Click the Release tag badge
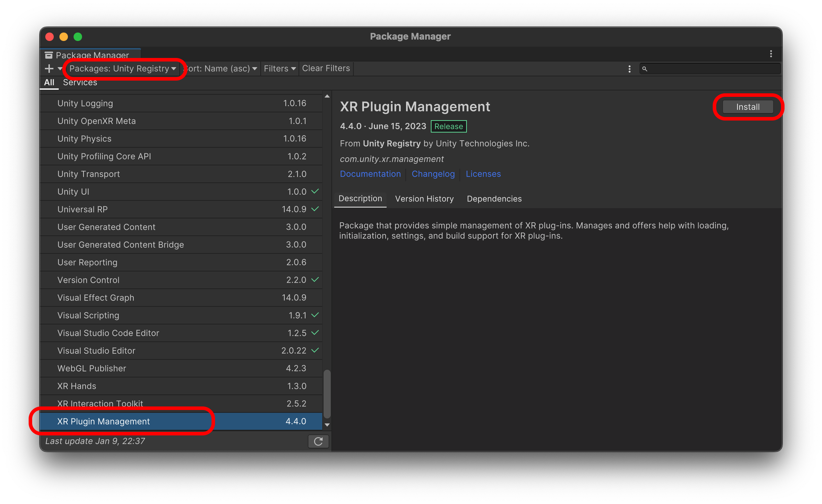Viewport: 822px width, 504px height. pos(448,127)
